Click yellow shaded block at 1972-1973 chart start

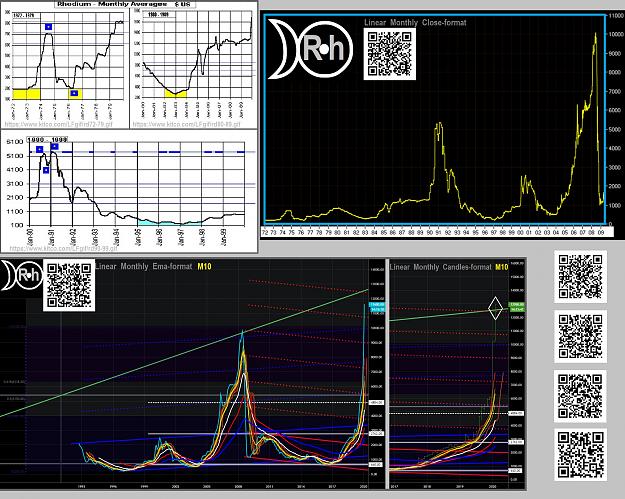[x=27, y=94]
